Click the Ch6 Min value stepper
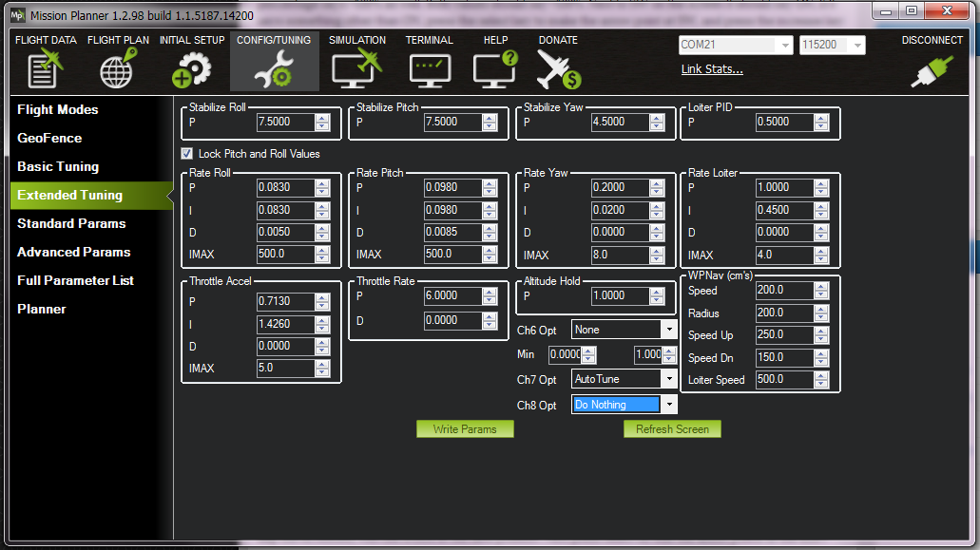The image size is (980, 550). point(588,354)
